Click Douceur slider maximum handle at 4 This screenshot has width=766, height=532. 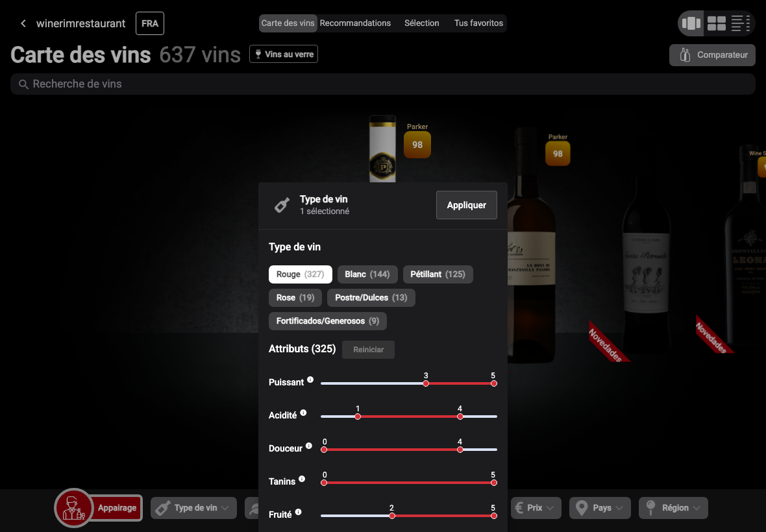pyautogui.click(x=460, y=450)
